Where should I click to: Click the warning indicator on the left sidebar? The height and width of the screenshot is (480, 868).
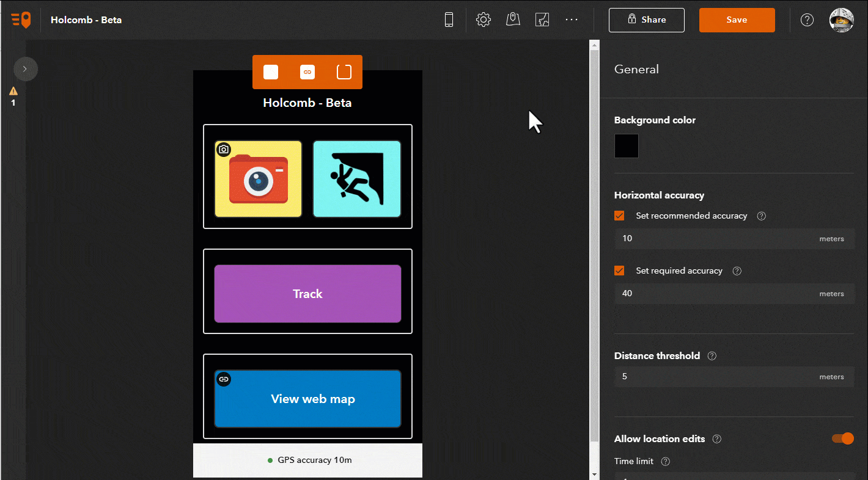pos(13,95)
